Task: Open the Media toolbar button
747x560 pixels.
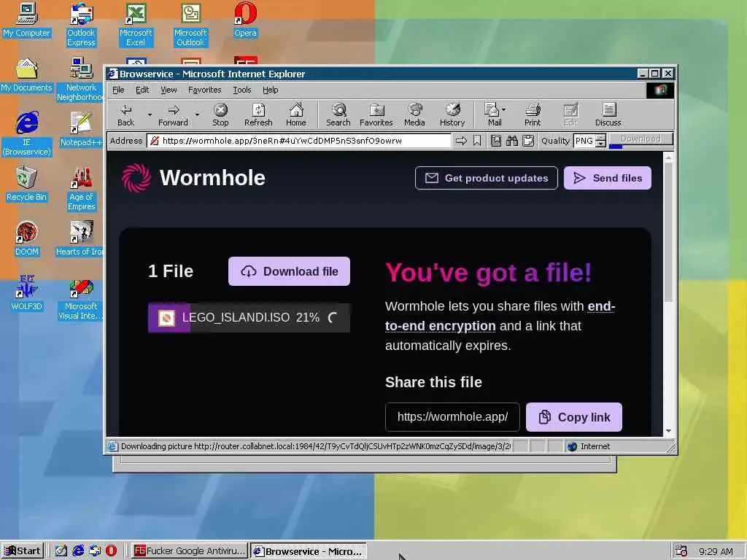Action: coord(414,115)
